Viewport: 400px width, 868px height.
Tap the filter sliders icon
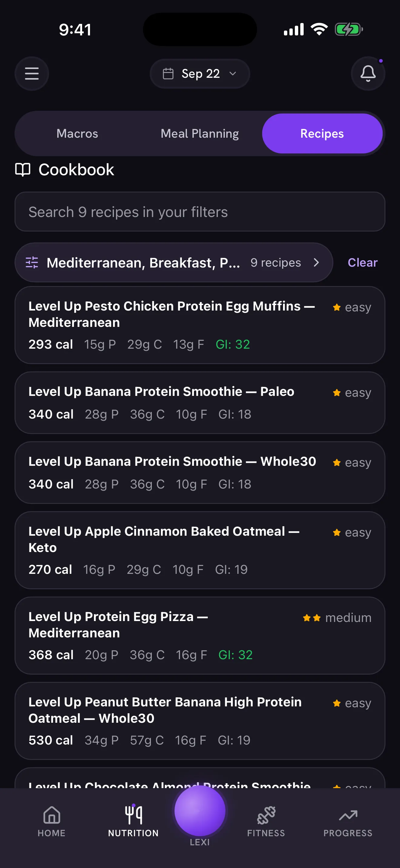(x=32, y=262)
